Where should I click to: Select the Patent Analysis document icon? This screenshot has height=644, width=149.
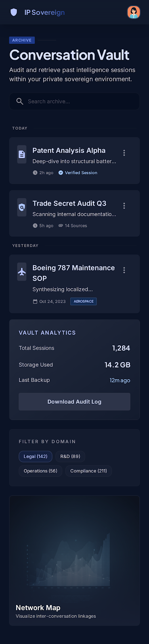[x=22, y=154]
